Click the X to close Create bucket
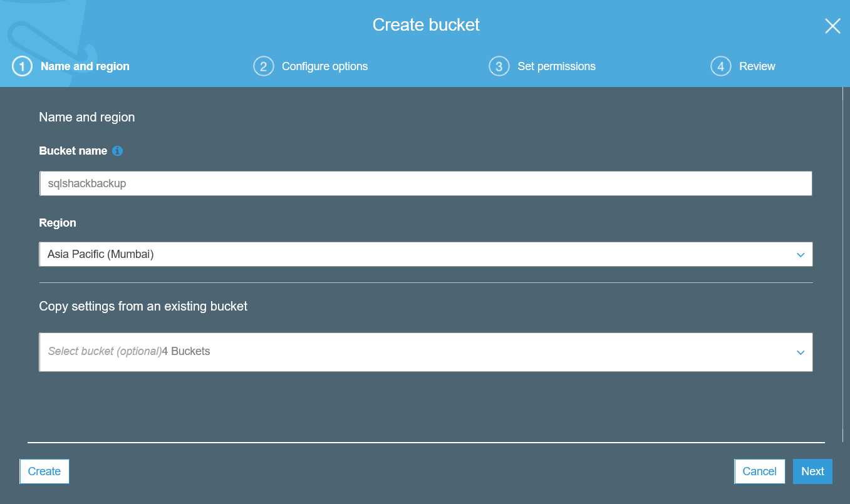This screenshot has height=504, width=850. click(832, 26)
